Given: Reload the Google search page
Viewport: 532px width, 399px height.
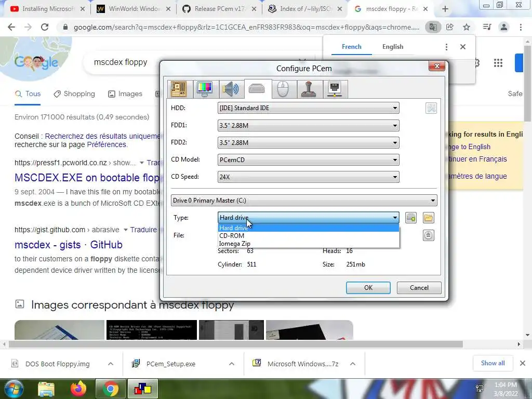Looking at the screenshot, I should (x=45, y=27).
